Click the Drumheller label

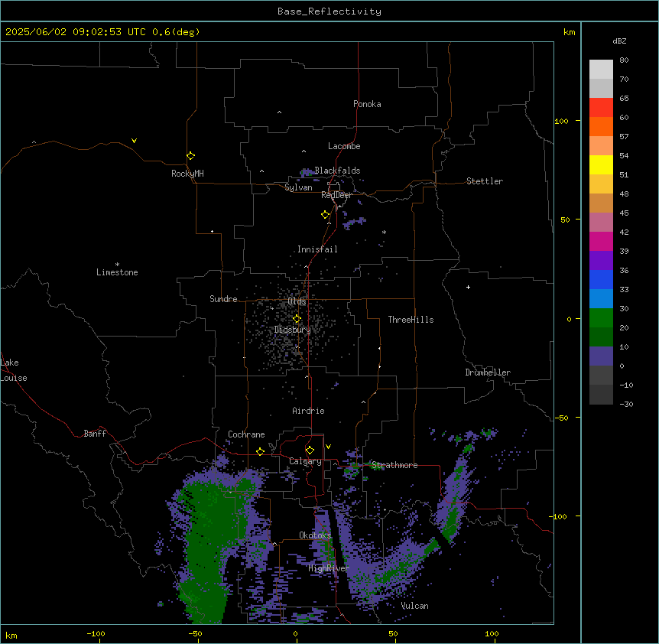click(x=488, y=372)
